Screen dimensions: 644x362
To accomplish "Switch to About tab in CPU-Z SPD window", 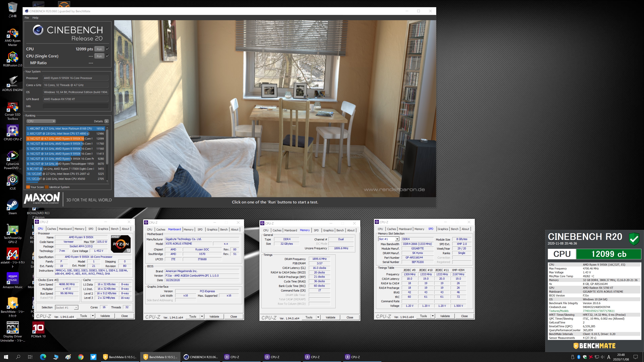I will click(465, 229).
